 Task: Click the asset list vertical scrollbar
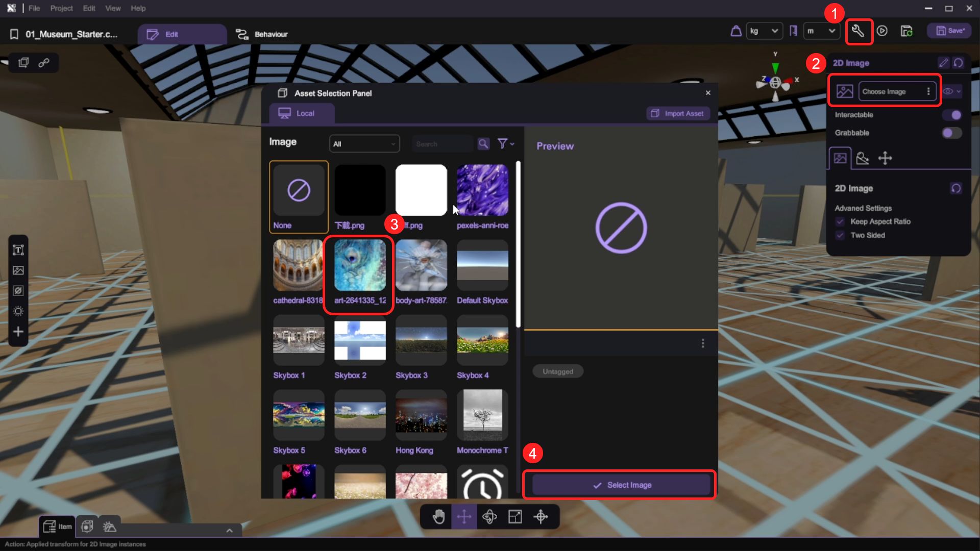(x=518, y=245)
